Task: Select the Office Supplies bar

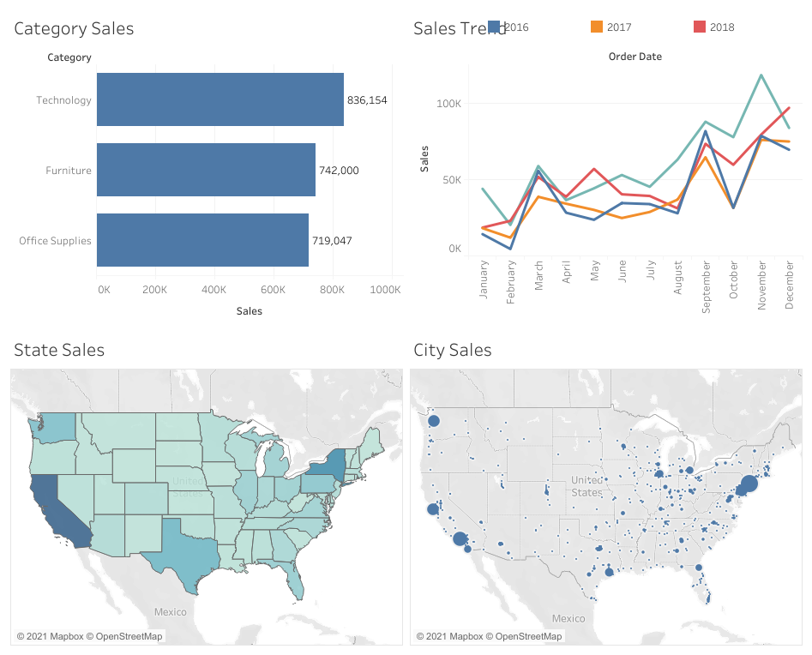Action: point(201,240)
